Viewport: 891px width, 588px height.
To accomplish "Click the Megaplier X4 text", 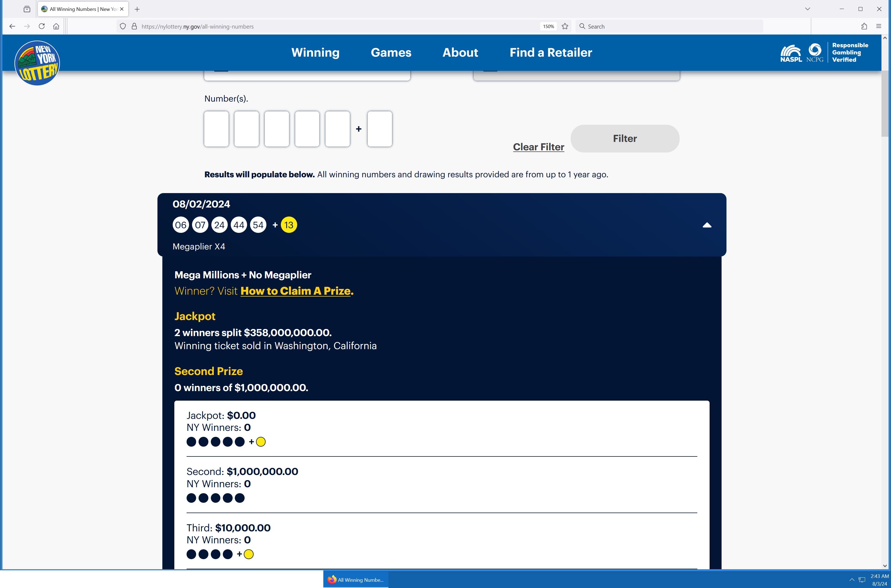I will 199,246.
